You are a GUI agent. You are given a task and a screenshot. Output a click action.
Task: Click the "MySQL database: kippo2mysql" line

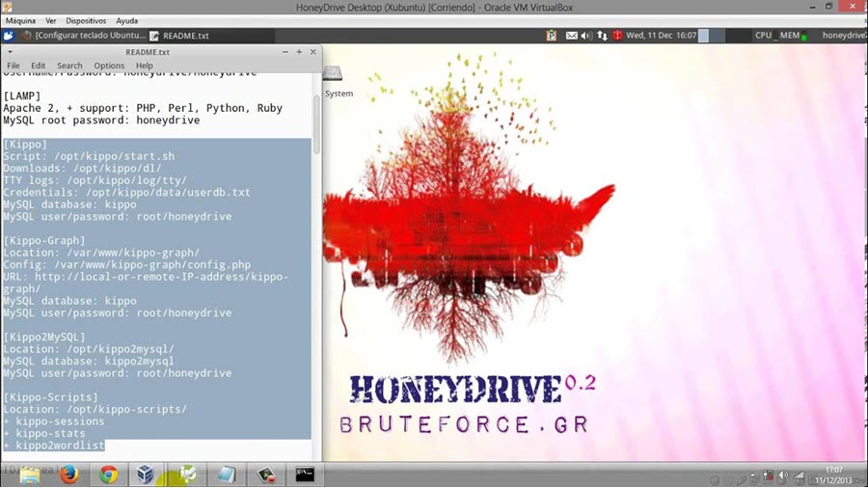coord(89,362)
